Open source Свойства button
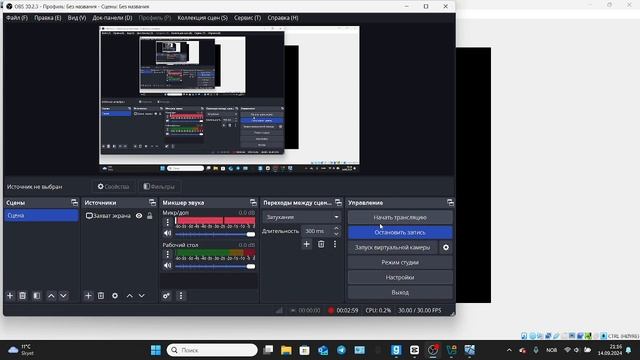The image size is (640, 360). click(x=113, y=187)
